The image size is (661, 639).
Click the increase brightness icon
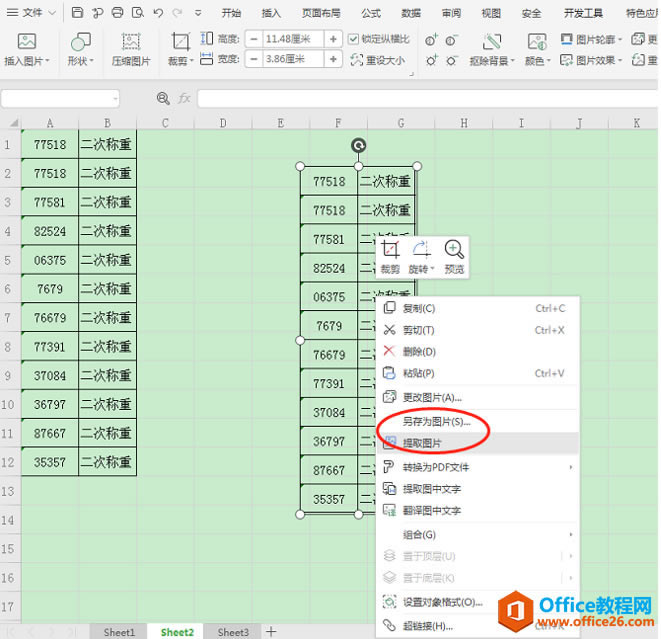pyautogui.click(x=431, y=40)
